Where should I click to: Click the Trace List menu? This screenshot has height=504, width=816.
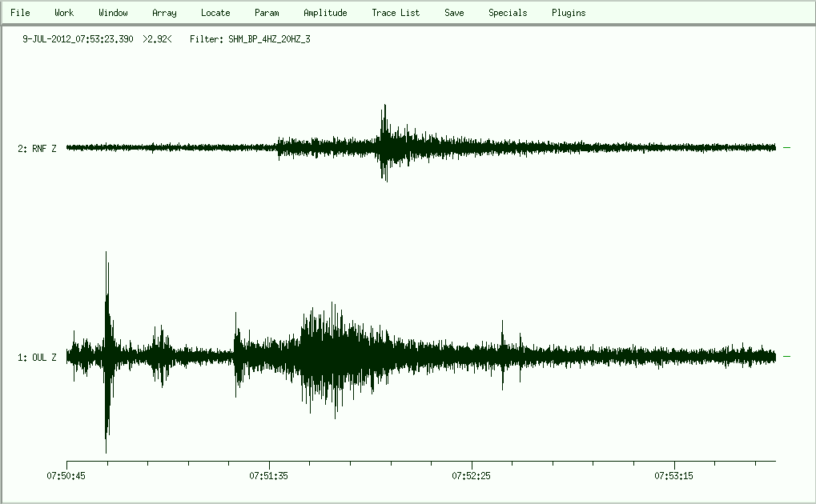(396, 13)
